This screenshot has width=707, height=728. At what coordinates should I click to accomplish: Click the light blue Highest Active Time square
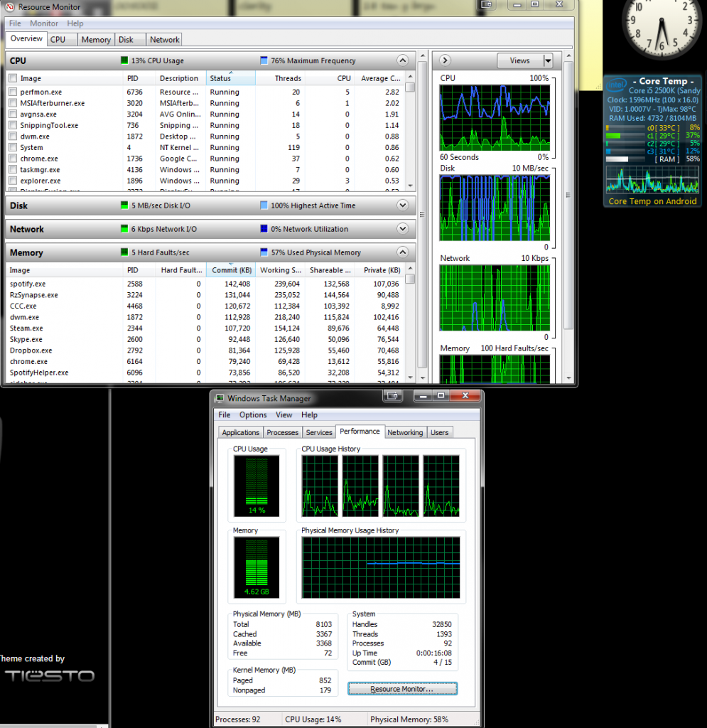[264, 205]
